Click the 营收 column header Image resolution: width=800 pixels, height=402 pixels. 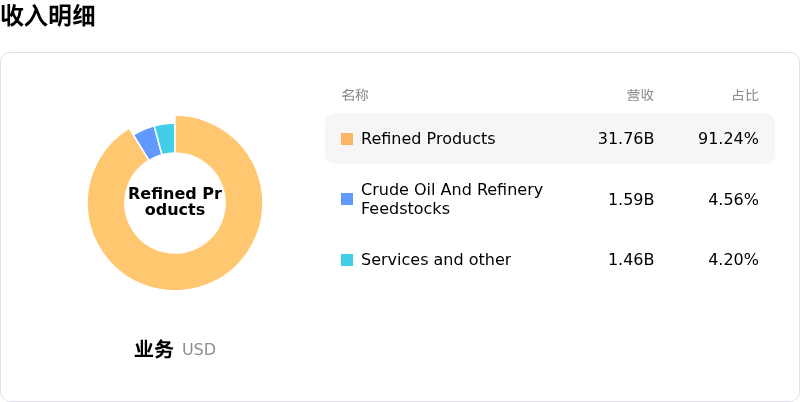pos(640,96)
